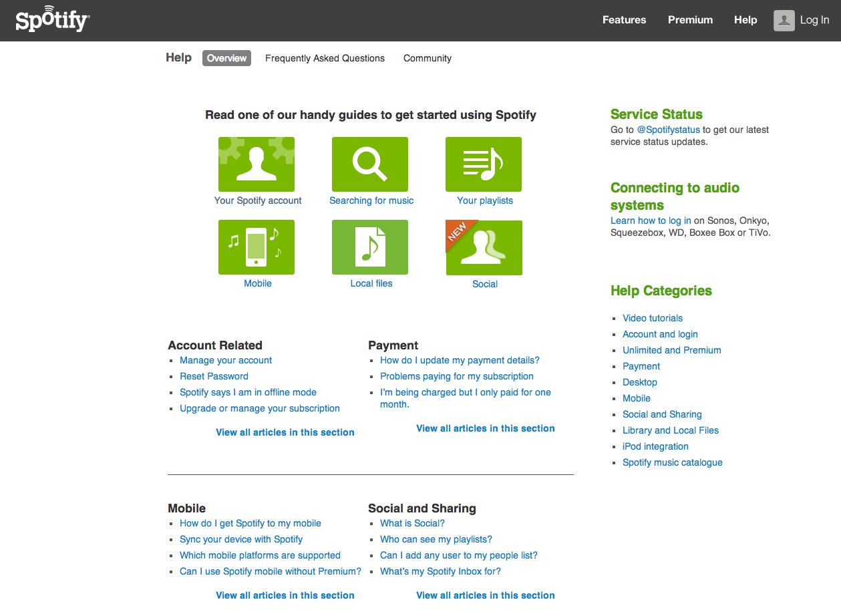Open Upgrade or manage your subscription article
Screen dimensions: 841x616
coord(260,408)
